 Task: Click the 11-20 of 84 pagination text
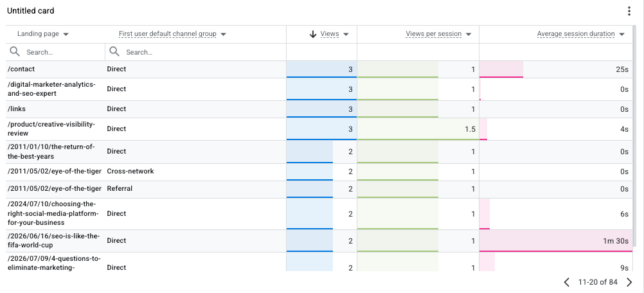coord(598,282)
